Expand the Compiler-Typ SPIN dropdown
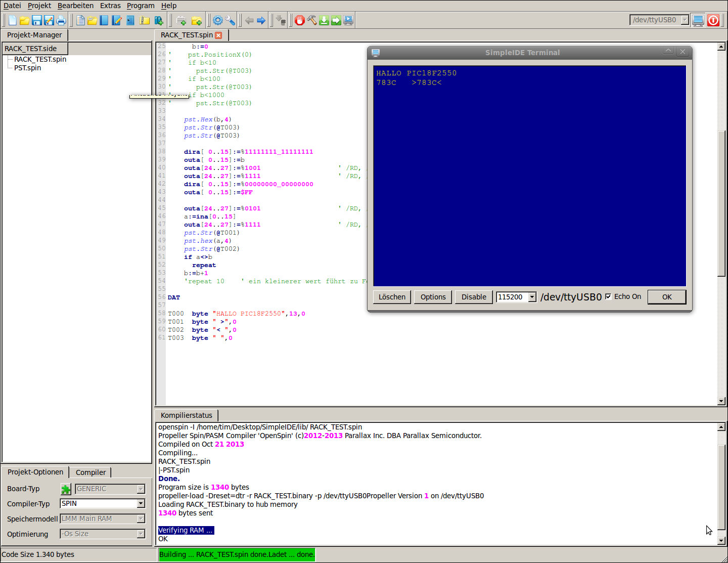 tap(141, 504)
